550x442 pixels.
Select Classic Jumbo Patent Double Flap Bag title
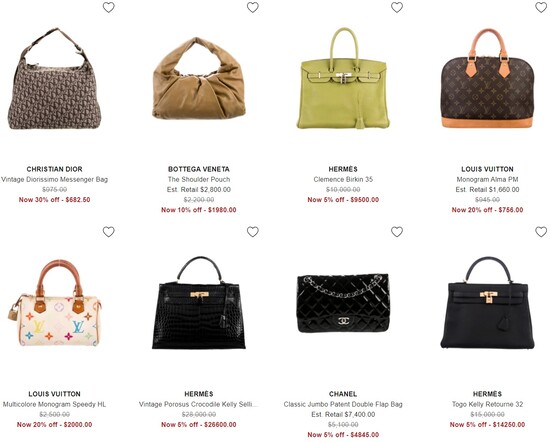[x=343, y=404]
